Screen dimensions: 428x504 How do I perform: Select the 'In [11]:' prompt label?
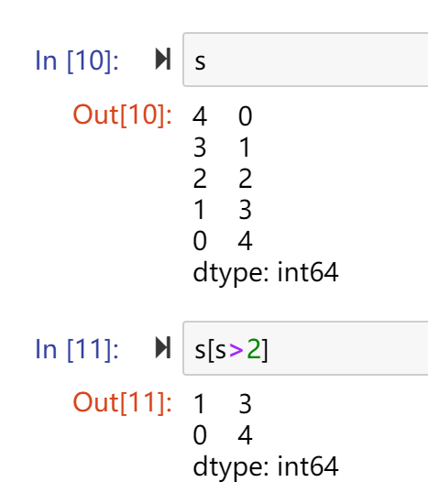tap(77, 349)
